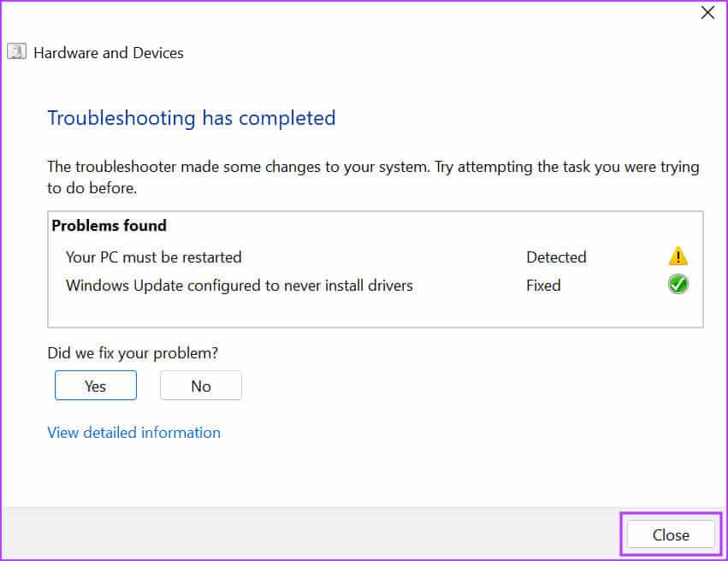Click the yellow warning icon beside Detected

pos(678,257)
